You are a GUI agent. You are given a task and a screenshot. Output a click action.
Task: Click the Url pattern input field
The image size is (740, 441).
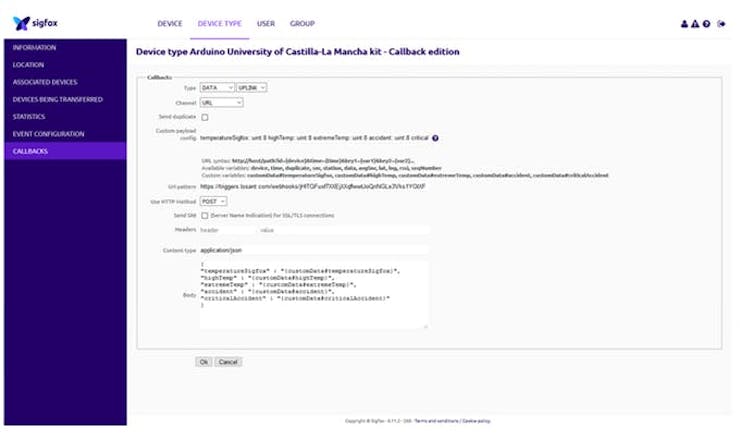(314, 187)
